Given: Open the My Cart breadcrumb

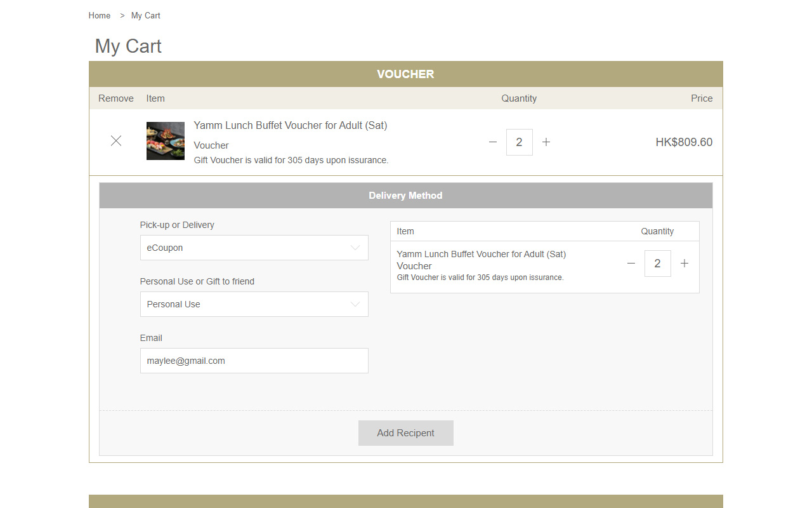Looking at the screenshot, I should click(146, 15).
